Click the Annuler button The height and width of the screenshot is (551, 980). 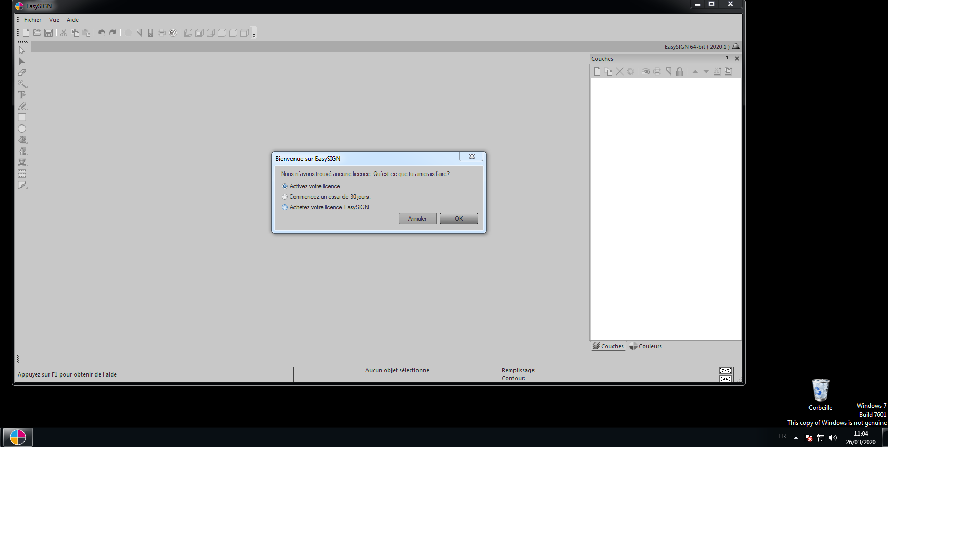(418, 219)
